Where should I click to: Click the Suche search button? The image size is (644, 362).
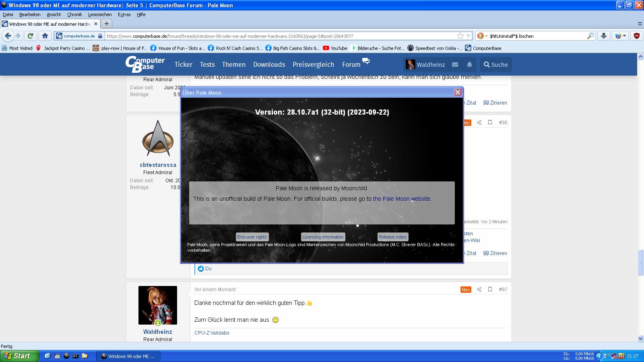496,64
